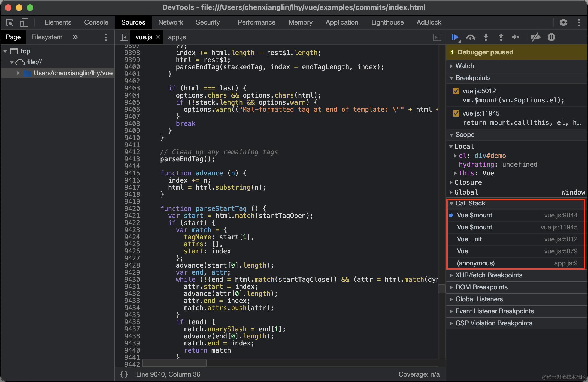Deactivate all breakpoints icon
The height and width of the screenshot is (382, 588).
point(535,37)
